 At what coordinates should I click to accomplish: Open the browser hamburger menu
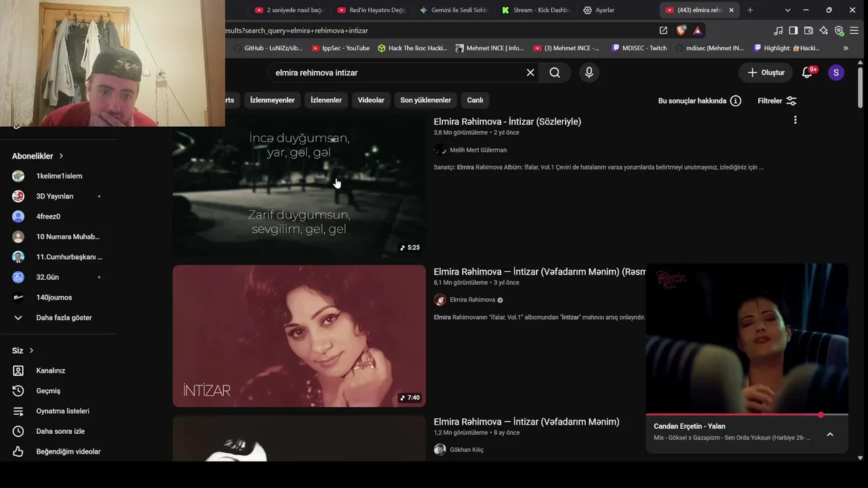[x=854, y=30]
